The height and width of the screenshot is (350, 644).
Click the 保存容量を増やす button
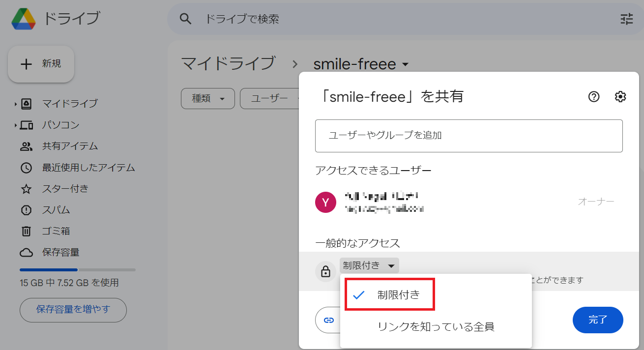point(73,310)
